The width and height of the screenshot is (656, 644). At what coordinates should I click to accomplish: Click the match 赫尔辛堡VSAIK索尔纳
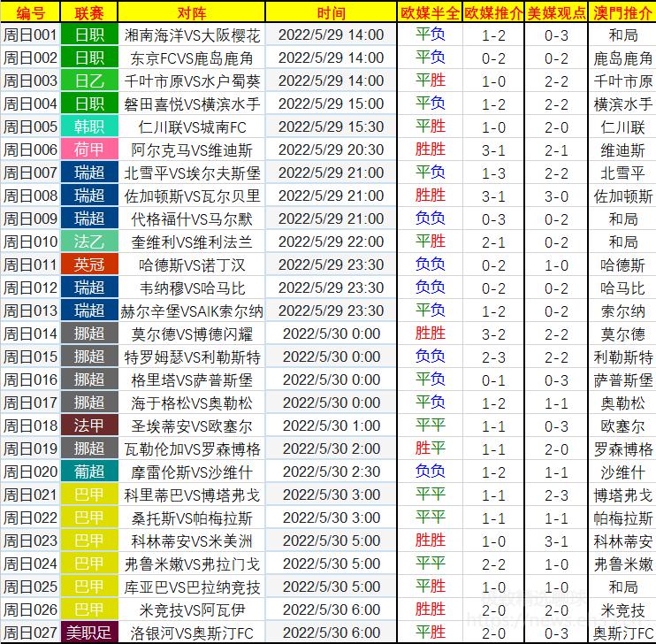pos(192,311)
